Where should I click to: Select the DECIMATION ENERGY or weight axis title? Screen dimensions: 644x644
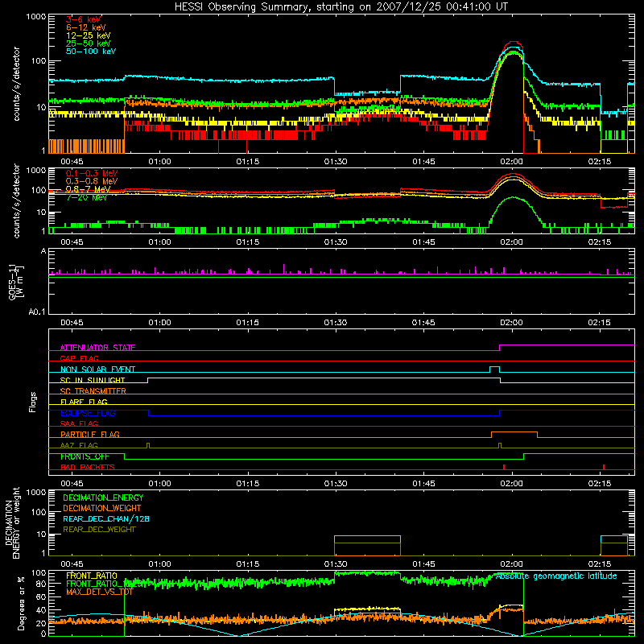click(x=12, y=522)
